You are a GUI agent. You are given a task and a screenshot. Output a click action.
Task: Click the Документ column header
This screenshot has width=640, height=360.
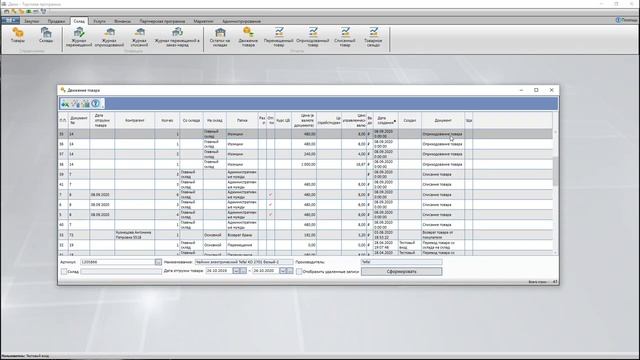443,120
